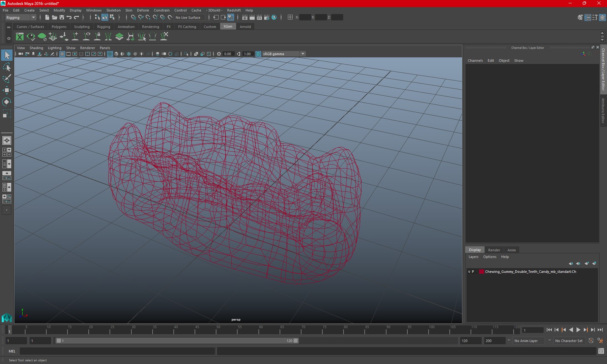Play the animation forwards
Image resolution: width=607 pixels, height=364 pixels.
point(578,330)
